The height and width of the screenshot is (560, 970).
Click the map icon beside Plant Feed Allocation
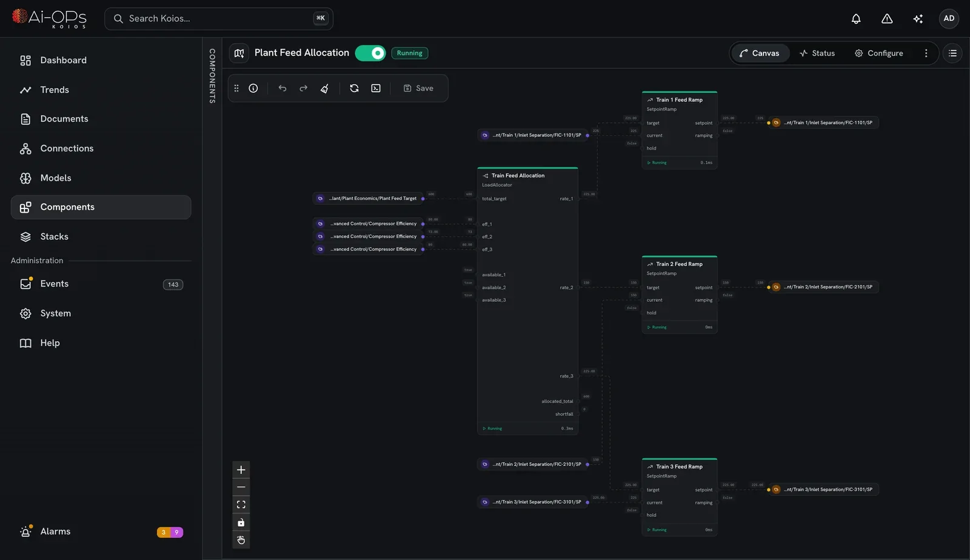[239, 53]
